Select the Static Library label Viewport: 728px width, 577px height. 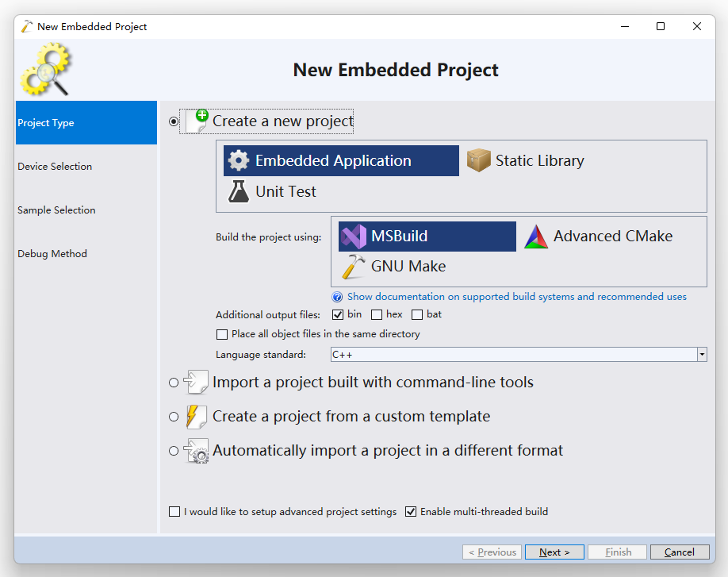(539, 161)
